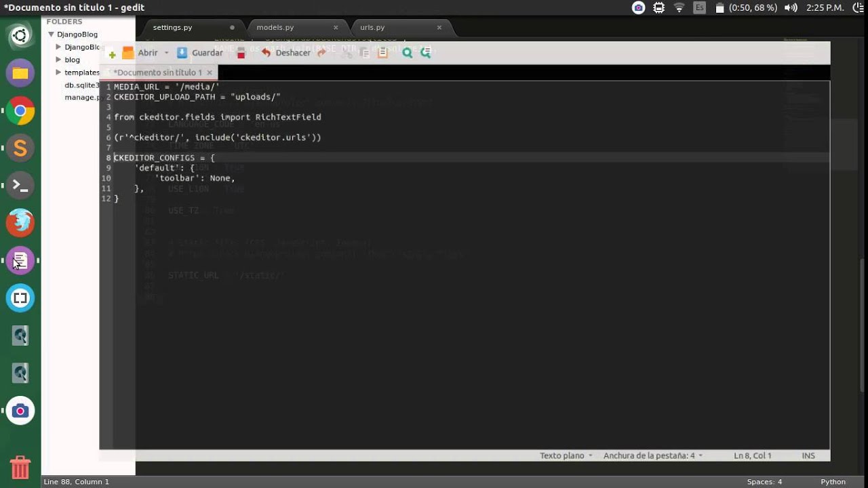The image size is (868, 488).
Task: Close the models.py tab
Action: coord(336,28)
